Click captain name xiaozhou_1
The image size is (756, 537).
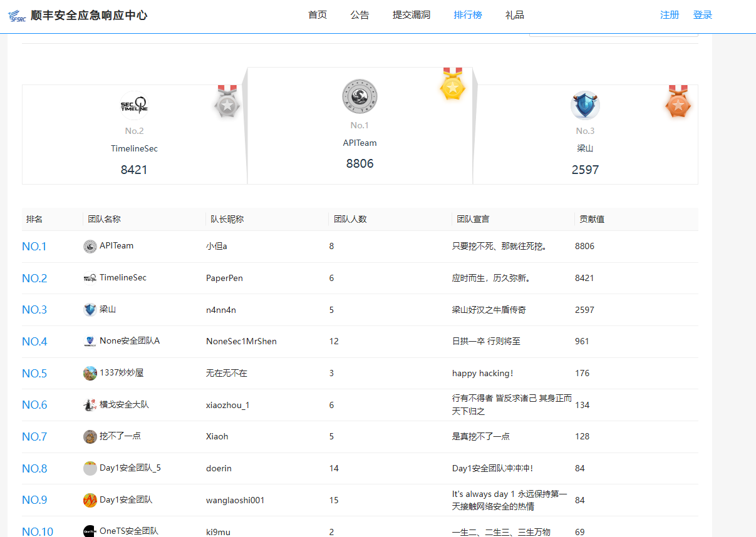click(228, 405)
